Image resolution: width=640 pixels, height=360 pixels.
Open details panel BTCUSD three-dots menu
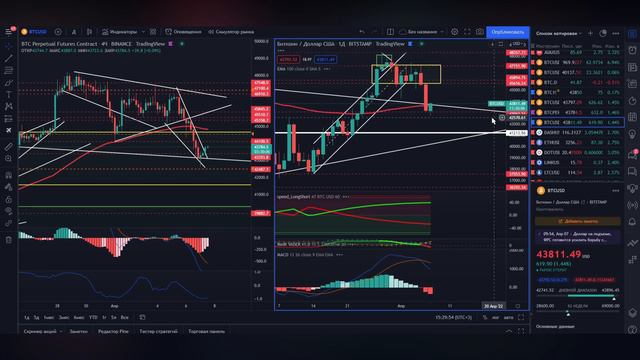tap(616, 191)
